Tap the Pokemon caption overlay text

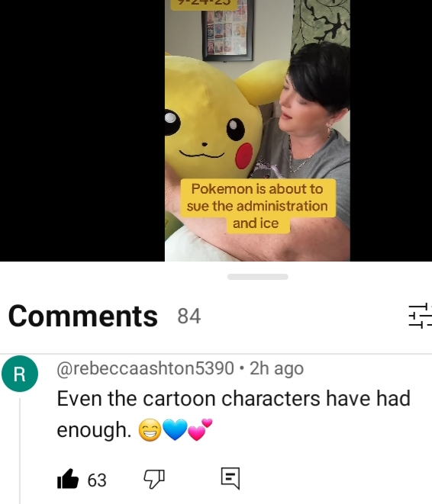257,206
